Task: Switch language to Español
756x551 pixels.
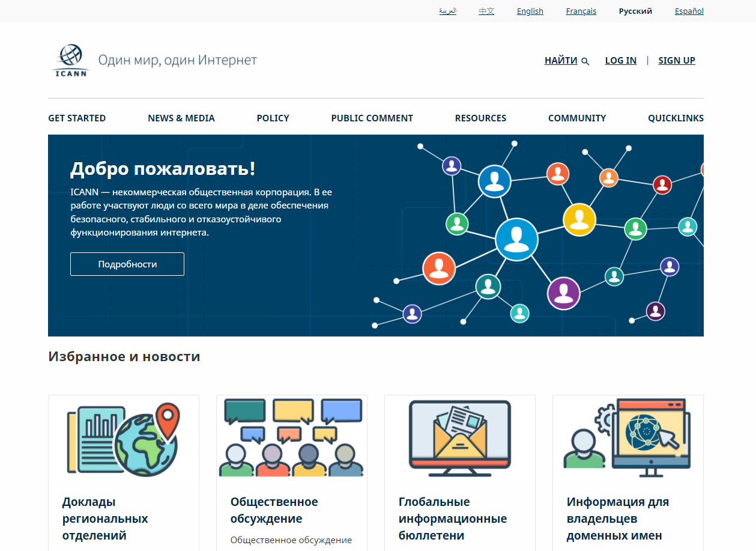Action: point(689,11)
